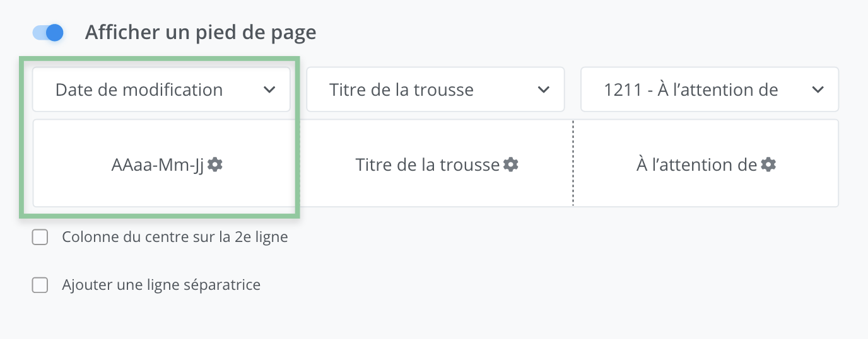Open settings gear beside AAaa-Mm-Jj date format

[216, 165]
